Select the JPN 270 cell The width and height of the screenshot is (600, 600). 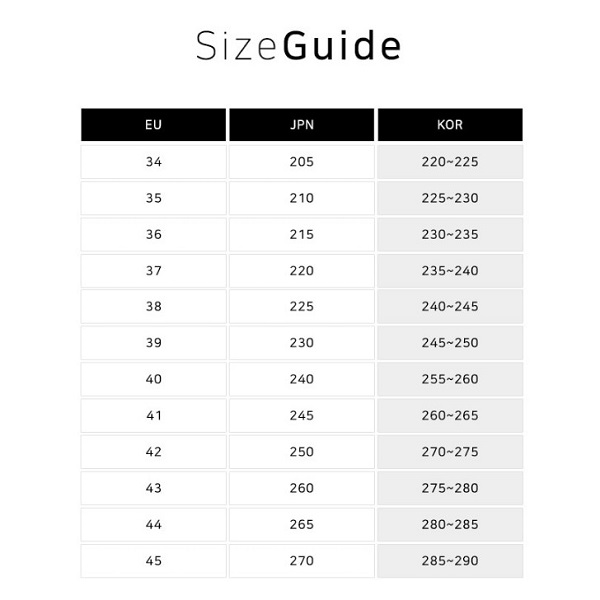point(301,561)
